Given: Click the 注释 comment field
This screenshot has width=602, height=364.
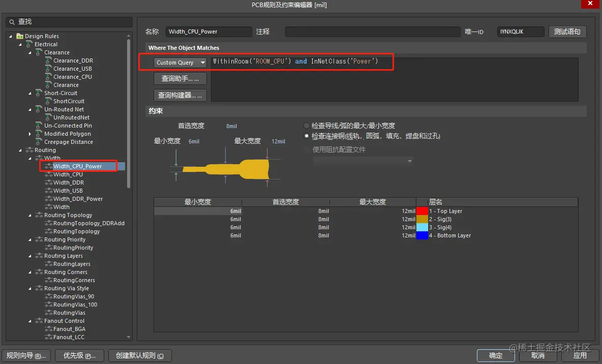Looking at the screenshot, I should [x=373, y=32].
